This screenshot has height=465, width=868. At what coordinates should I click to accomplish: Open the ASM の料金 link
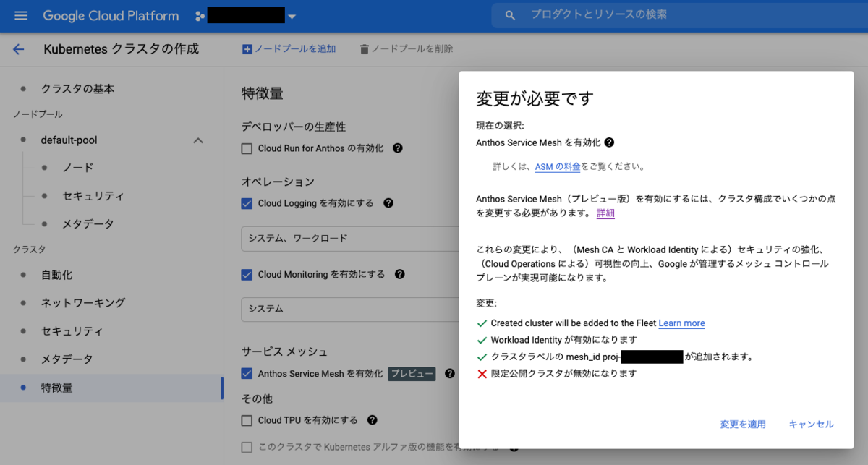[558, 166]
